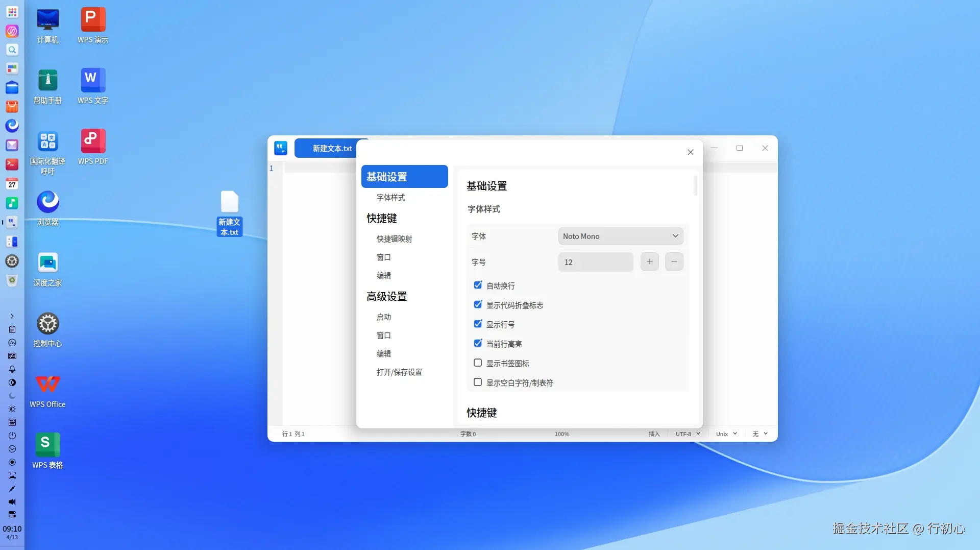Select 基础设置 in settings sidebar
The image size is (980, 550).
pos(405,177)
